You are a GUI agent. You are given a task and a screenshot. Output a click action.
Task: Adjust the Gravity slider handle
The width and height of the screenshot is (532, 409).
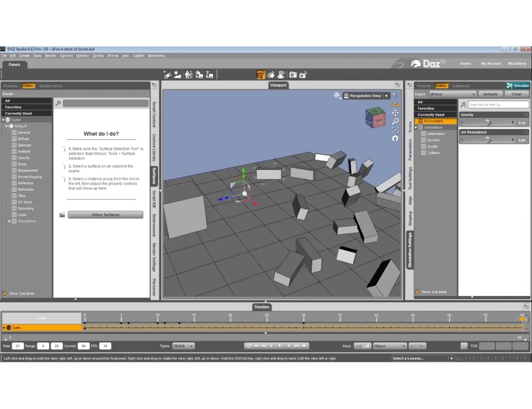[x=488, y=122]
